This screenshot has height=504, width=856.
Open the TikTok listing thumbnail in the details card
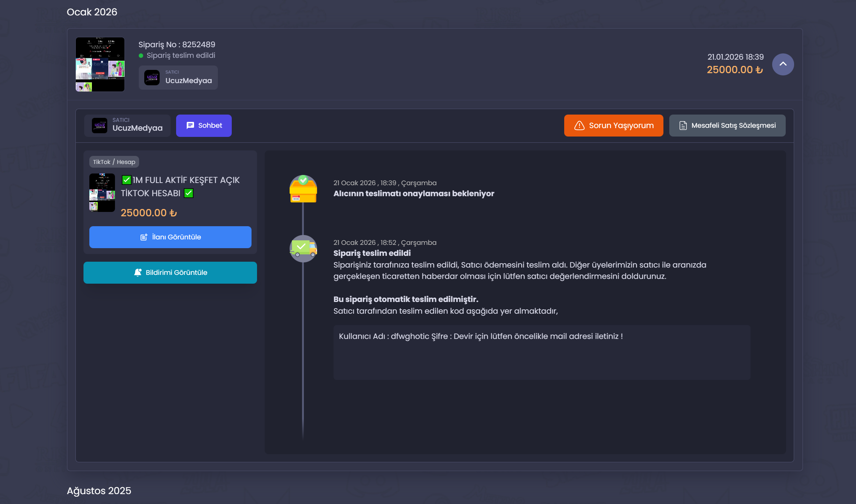pos(102,193)
